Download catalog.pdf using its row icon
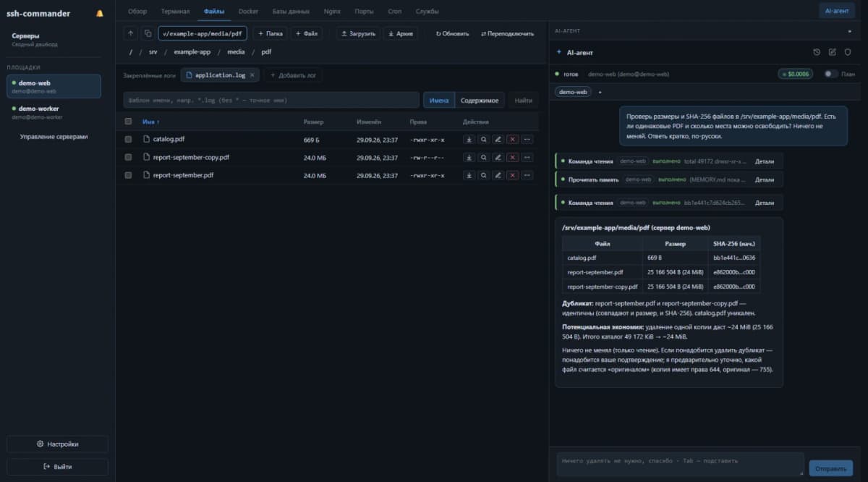The image size is (868, 482). tap(469, 139)
